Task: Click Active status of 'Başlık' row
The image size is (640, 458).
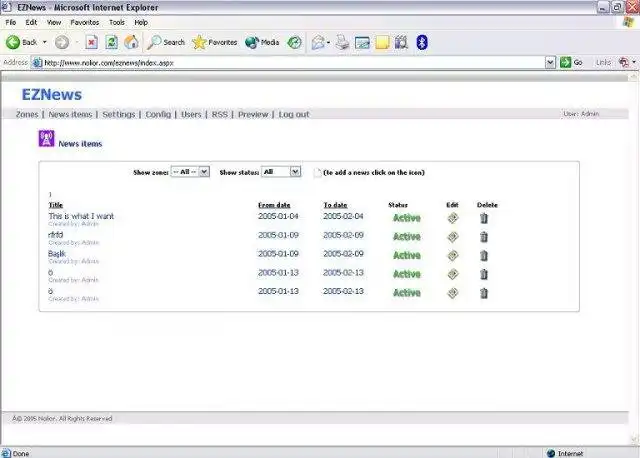Action: click(x=407, y=256)
